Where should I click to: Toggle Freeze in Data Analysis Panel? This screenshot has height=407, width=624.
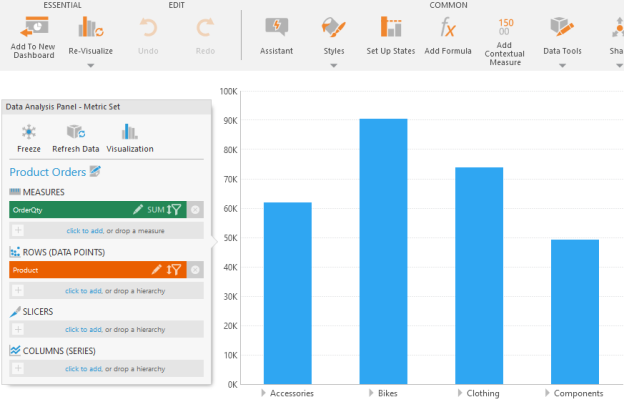(29, 132)
